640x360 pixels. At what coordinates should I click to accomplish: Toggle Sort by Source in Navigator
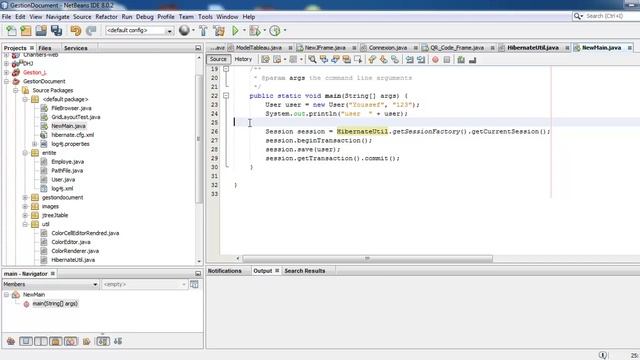point(118,341)
